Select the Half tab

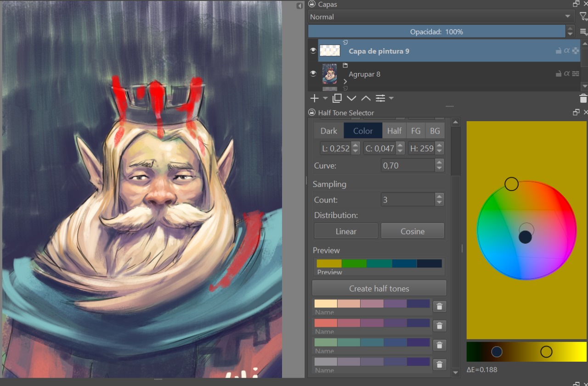tap(394, 131)
